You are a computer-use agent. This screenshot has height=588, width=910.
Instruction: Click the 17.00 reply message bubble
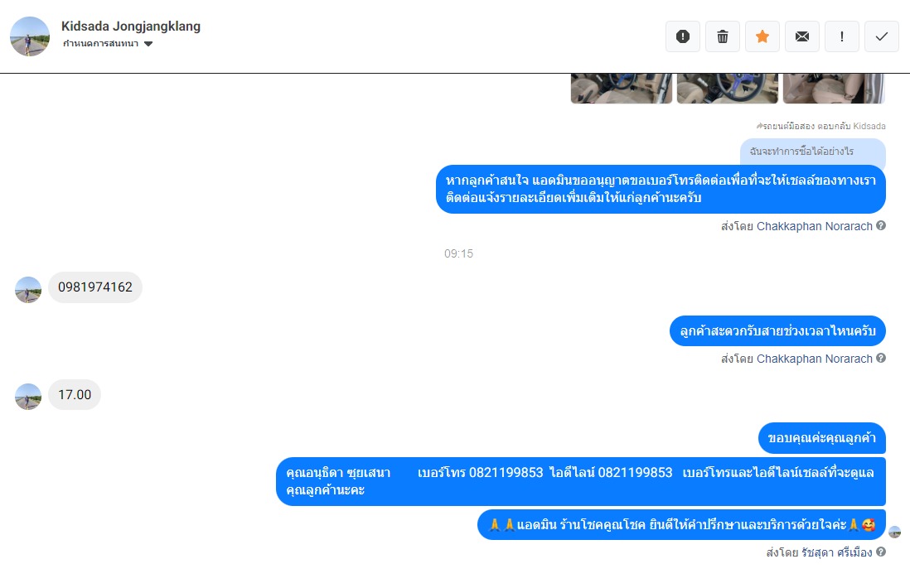(75, 395)
